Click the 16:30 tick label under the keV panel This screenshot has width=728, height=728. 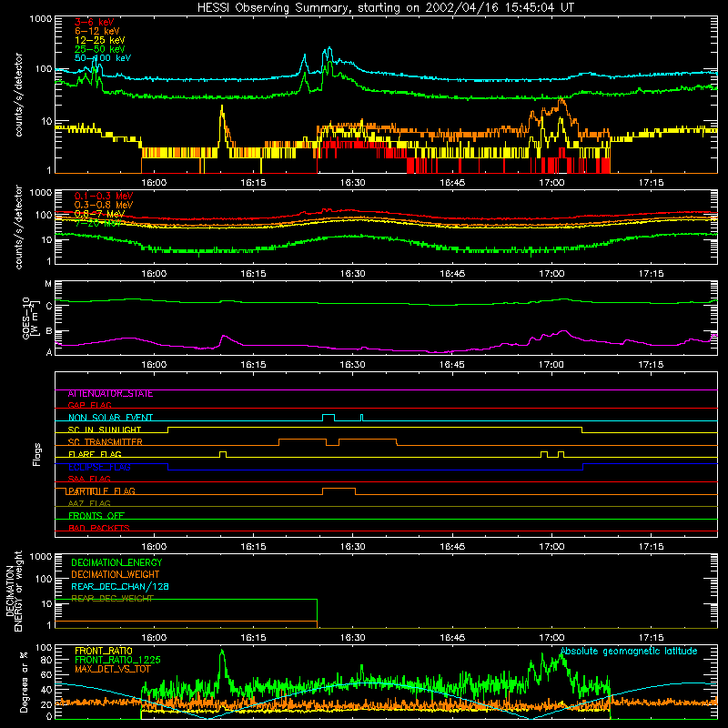(353, 183)
